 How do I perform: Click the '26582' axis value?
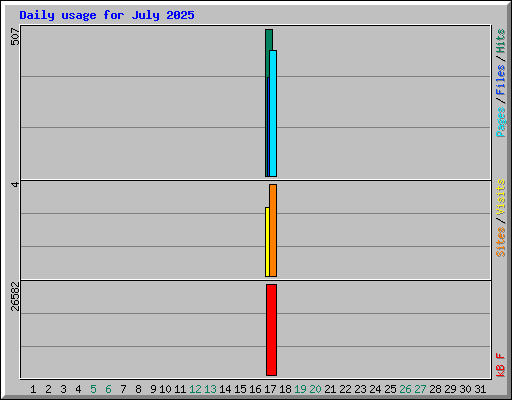point(15,296)
